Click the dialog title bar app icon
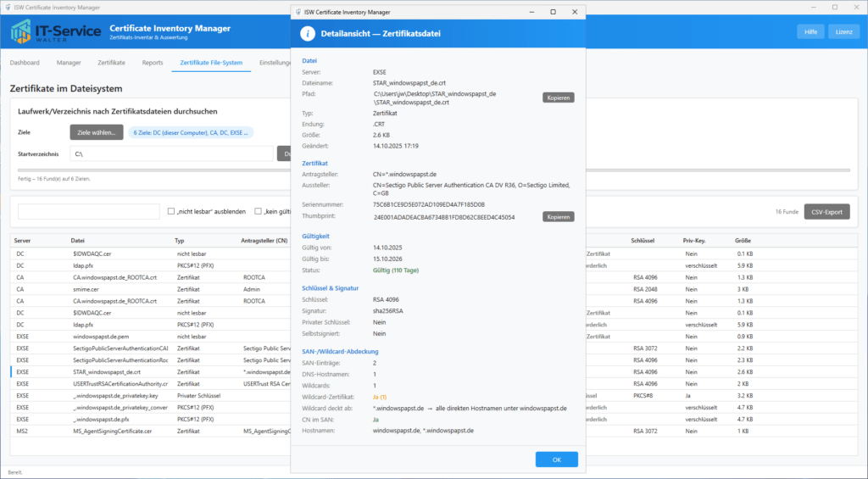 (x=299, y=12)
